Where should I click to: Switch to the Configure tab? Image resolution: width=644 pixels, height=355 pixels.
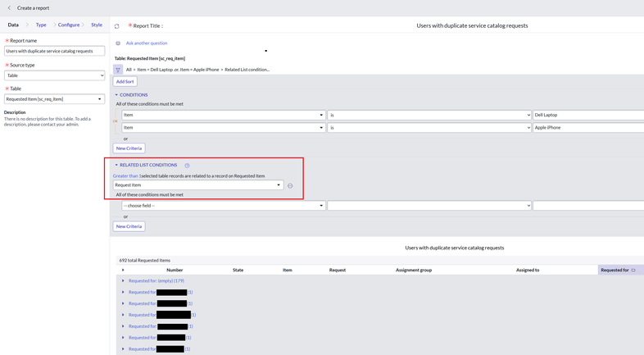tap(69, 25)
